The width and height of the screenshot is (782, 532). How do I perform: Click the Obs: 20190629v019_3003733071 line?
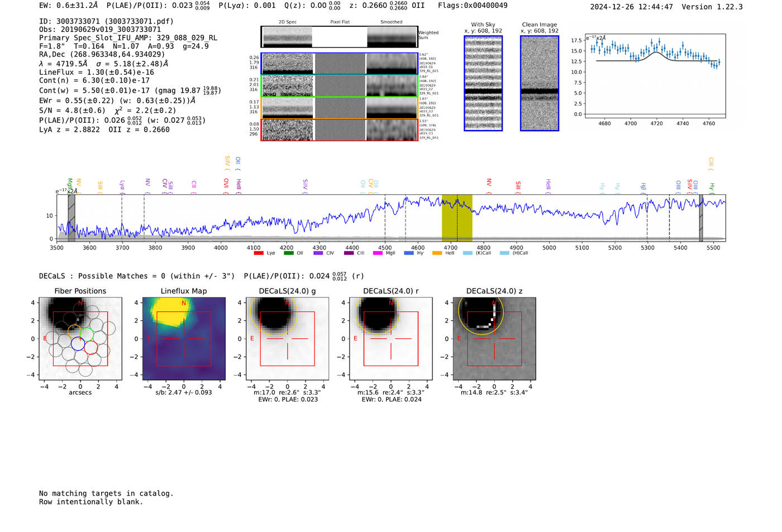[x=100, y=30]
